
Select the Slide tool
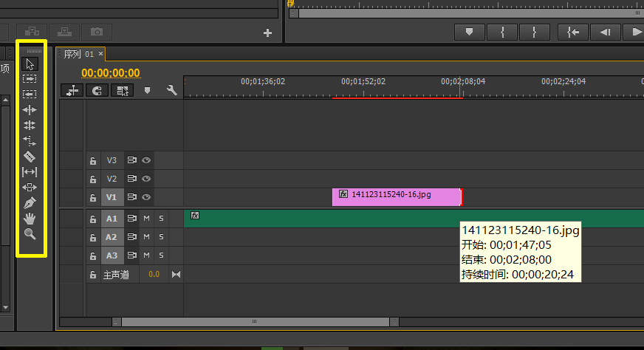click(30, 188)
